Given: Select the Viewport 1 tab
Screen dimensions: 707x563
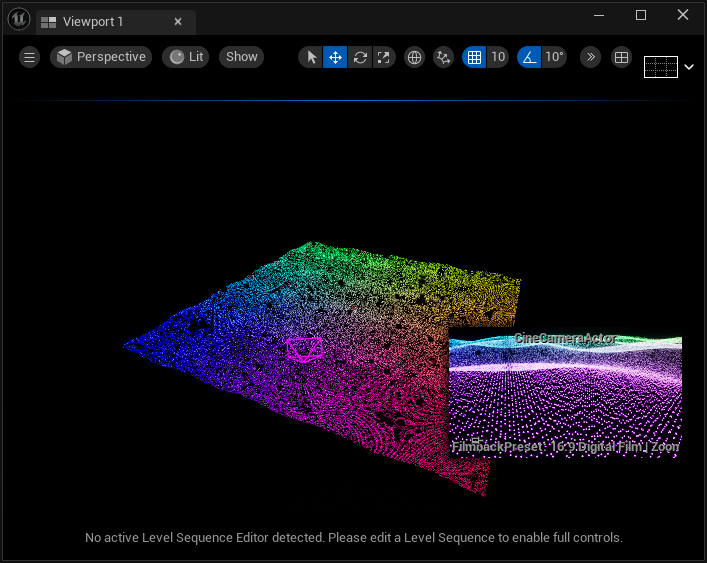Looking at the screenshot, I should click(x=93, y=21).
